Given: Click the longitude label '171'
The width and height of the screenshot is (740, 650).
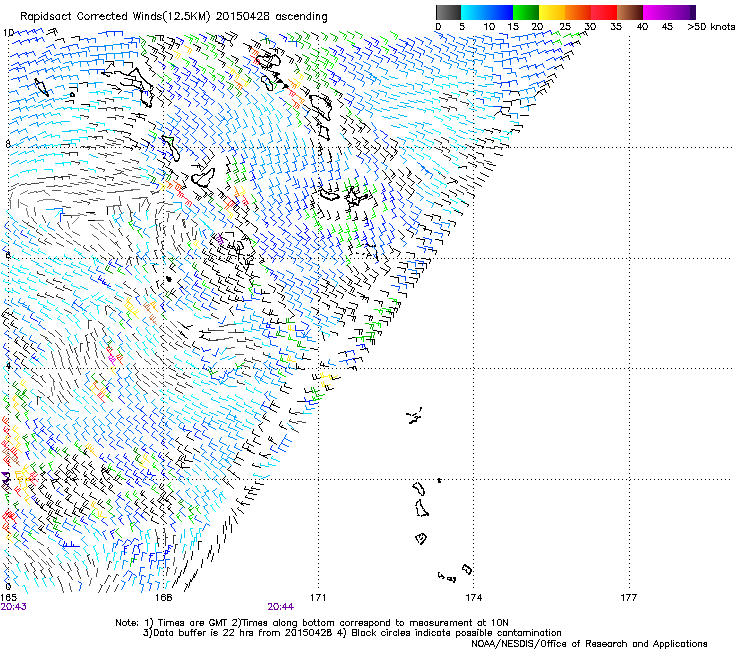Looking at the screenshot, I should pos(318,598).
